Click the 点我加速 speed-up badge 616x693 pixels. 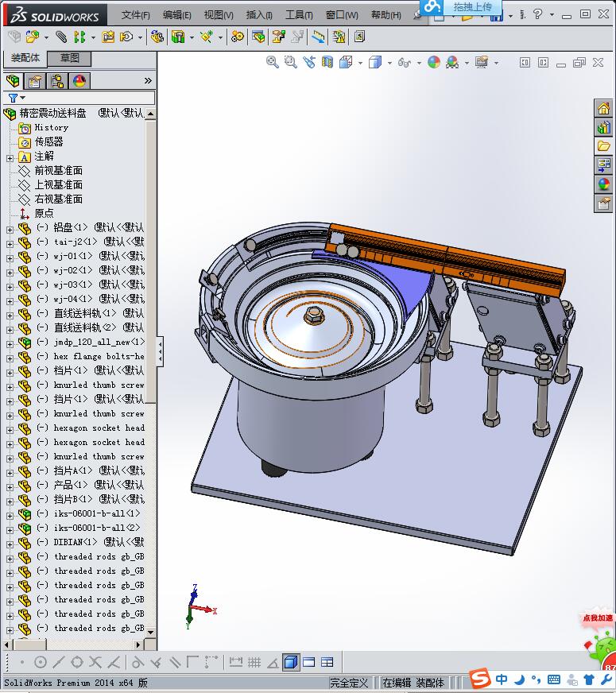click(598, 618)
